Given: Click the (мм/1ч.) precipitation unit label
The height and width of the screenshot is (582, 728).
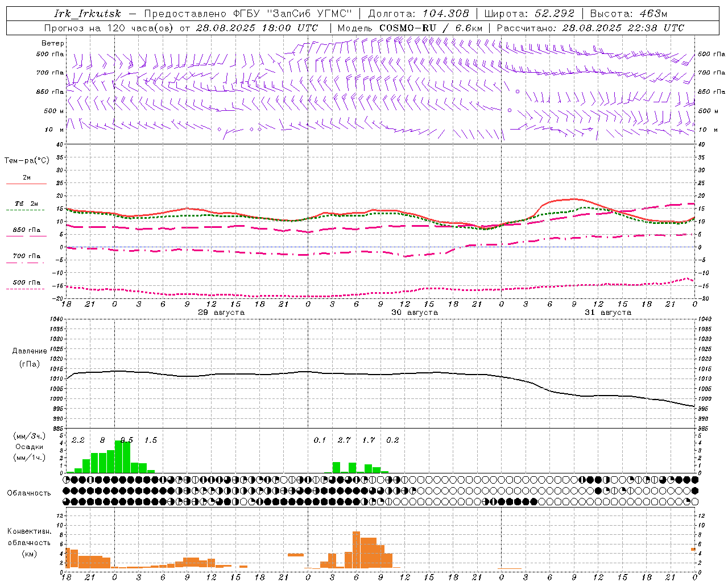Looking at the screenshot, I should 30,458.
